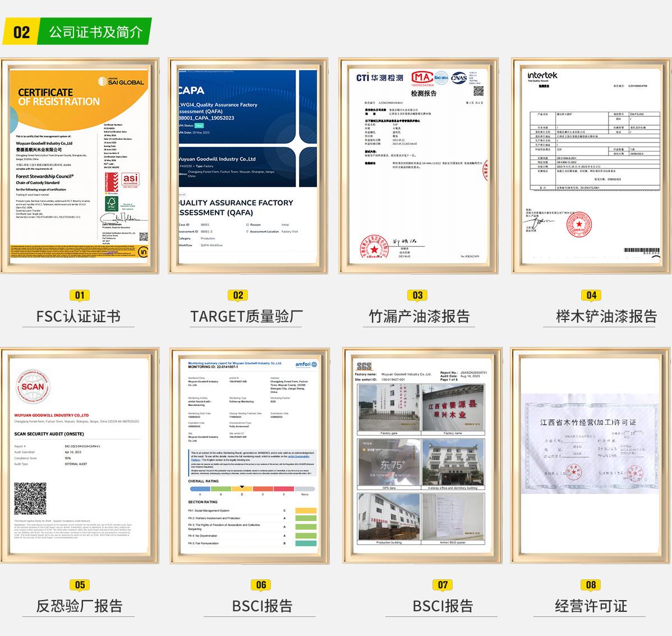Click the 反恐验厂报告 label
This screenshot has width=672, height=636.
pos(79,606)
